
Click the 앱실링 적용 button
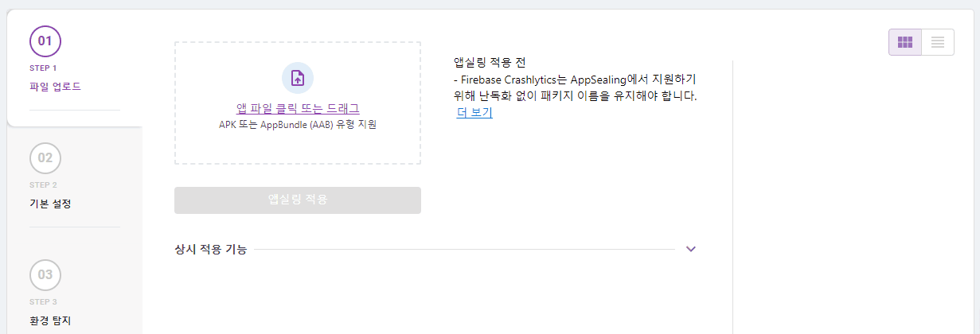coord(298,200)
